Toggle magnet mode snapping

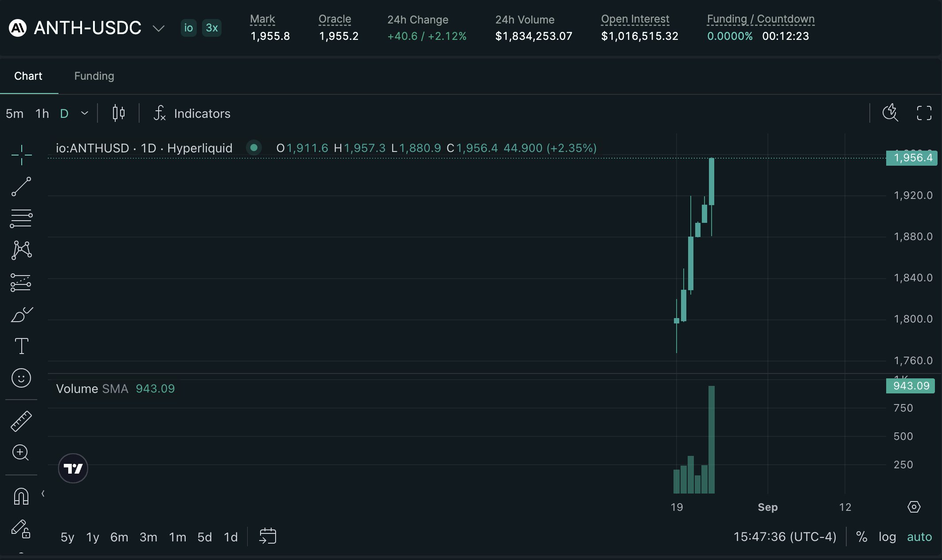[x=21, y=496]
